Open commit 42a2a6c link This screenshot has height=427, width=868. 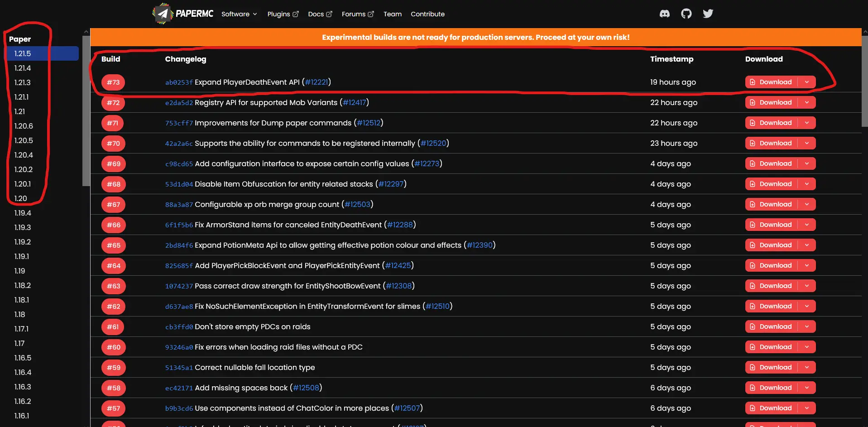click(179, 144)
